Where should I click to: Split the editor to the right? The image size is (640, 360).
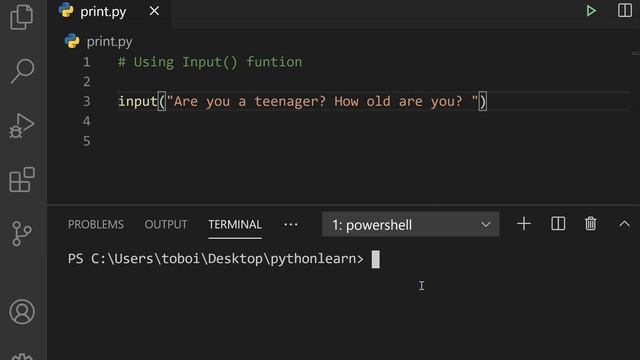click(624, 10)
